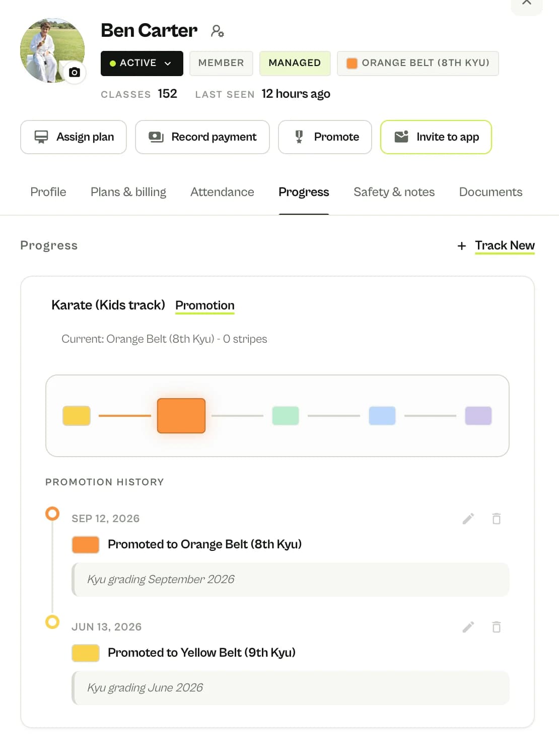Open user settings icon beside Ben Carter
Screen dimensions: 559x756
pos(217,31)
